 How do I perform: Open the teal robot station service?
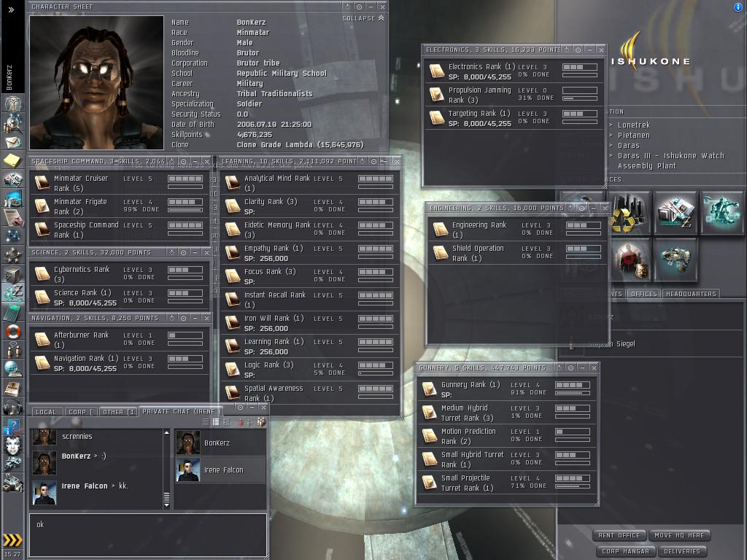(x=721, y=212)
